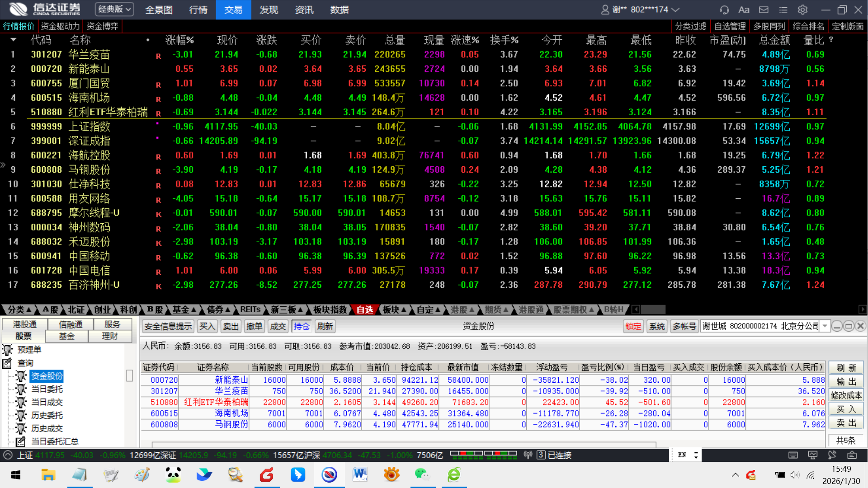Expand the account name dropdown 谢** 802***174
Screen dimensions: 868x488
(x=675, y=9)
